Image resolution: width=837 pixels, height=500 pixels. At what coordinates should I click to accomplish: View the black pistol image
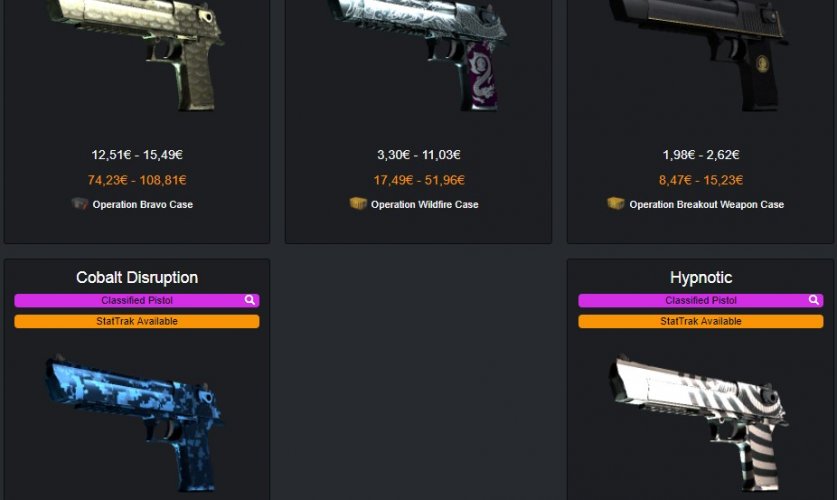coord(699,55)
